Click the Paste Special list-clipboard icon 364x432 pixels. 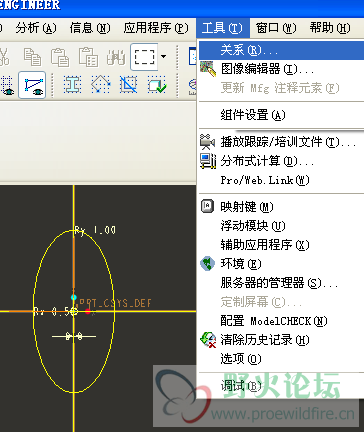click(x=88, y=57)
